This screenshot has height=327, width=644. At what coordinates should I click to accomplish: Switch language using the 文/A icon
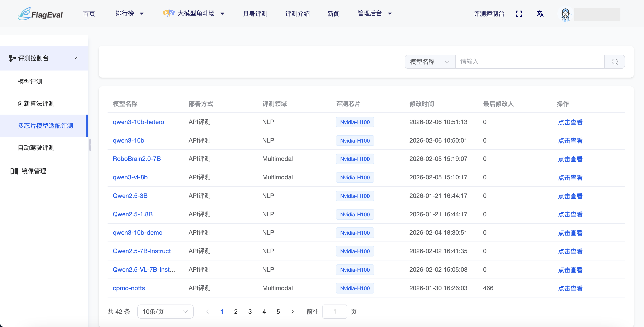coord(540,14)
